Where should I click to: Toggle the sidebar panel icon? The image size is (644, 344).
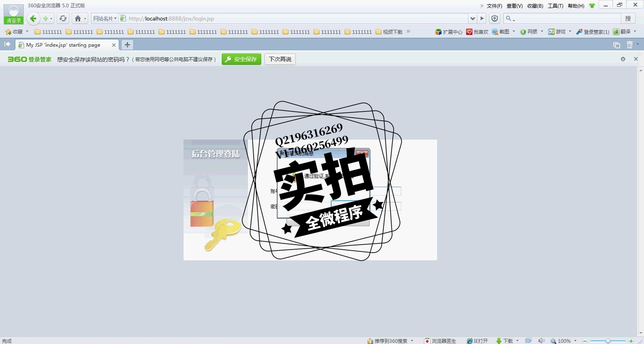point(7,44)
